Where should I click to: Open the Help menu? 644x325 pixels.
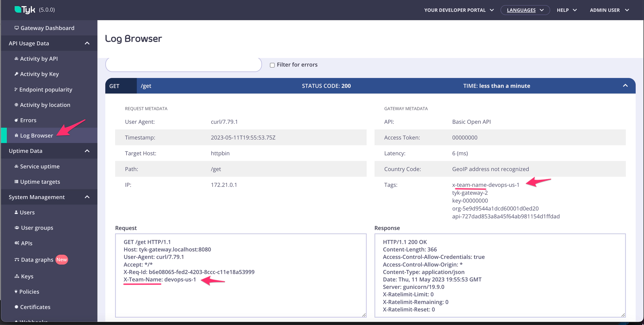pyautogui.click(x=566, y=10)
